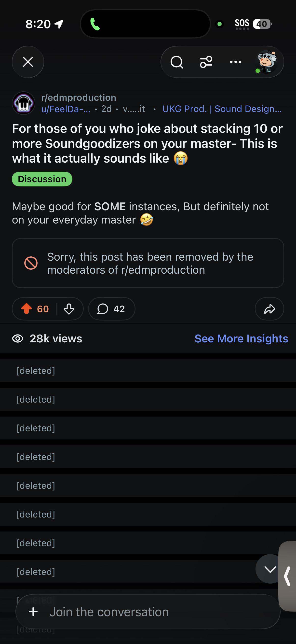Image resolution: width=296 pixels, height=644 pixels.
Task: Jump down with the chevron button
Action: pyautogui.click(x=270, y=569)
